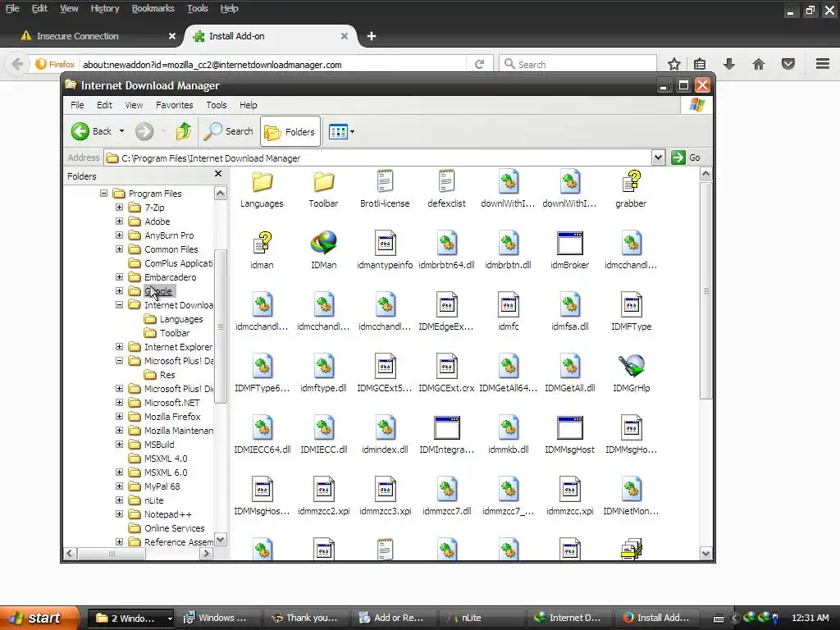Open the Toolbar folder icon in file pane

pyautogui.click(x=323, y=182)
